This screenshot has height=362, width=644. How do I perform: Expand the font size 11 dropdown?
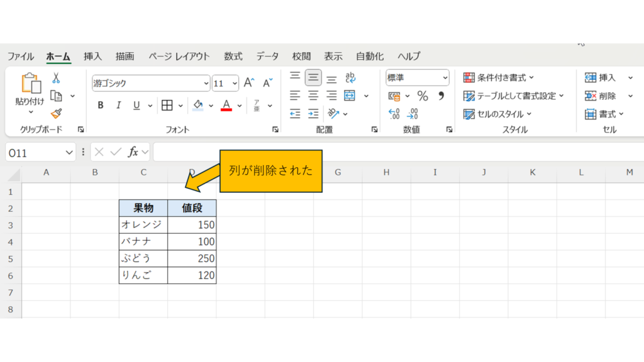click(x=235, y=83)
